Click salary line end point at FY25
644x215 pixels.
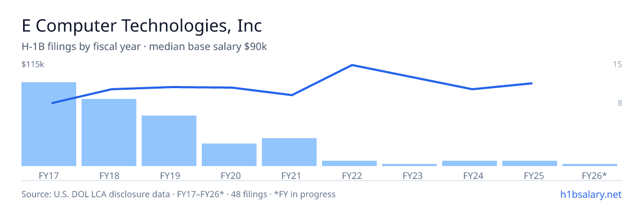point(531,83)
